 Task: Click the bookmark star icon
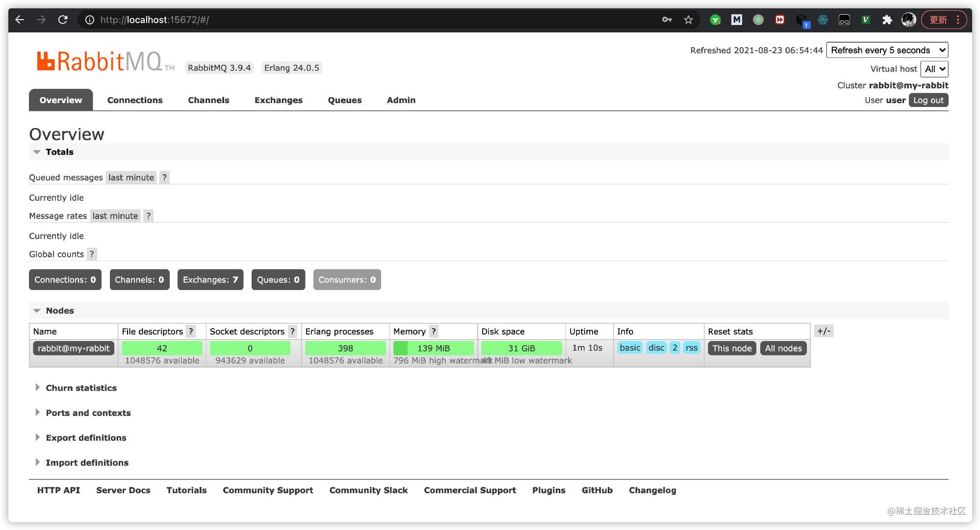688,20
